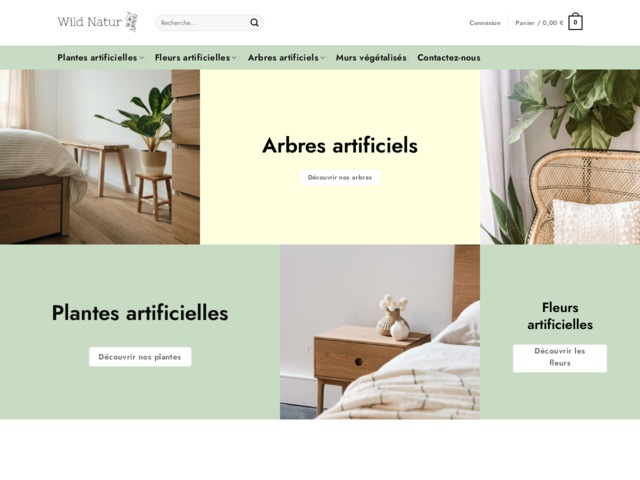Focus the Recherche search field
This screenshot has width=640, height=480.
(x=204, y=23)
